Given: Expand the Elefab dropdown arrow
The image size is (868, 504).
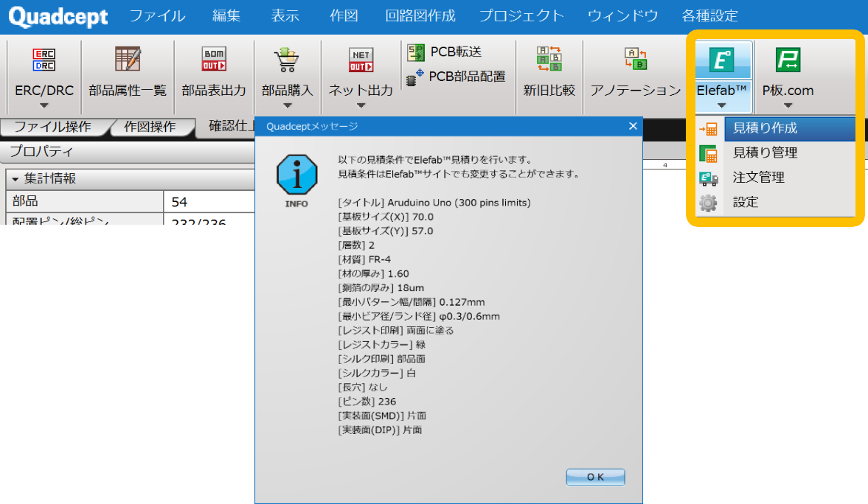Looking at the screenshot, I should (x=721, y=105).
